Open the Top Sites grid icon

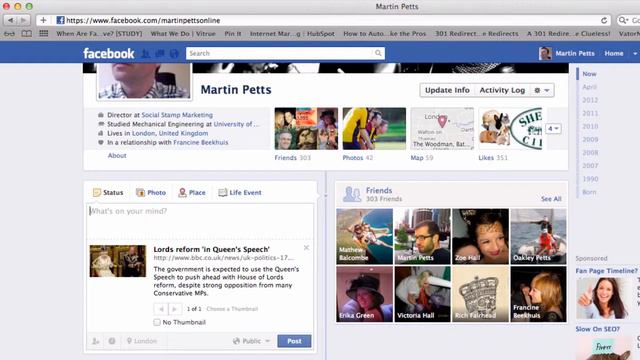[44, 33]
